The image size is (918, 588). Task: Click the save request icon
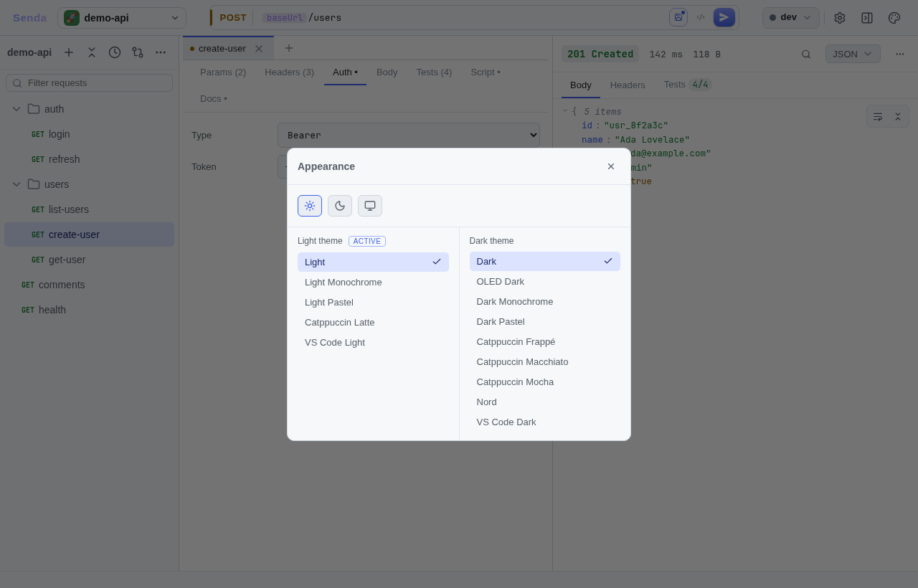678,17
